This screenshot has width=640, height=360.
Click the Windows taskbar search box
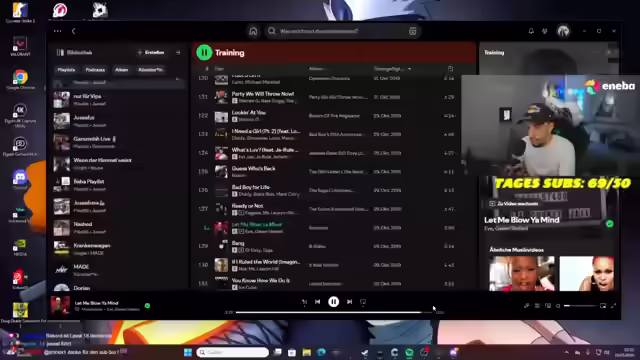pos(232,352)
